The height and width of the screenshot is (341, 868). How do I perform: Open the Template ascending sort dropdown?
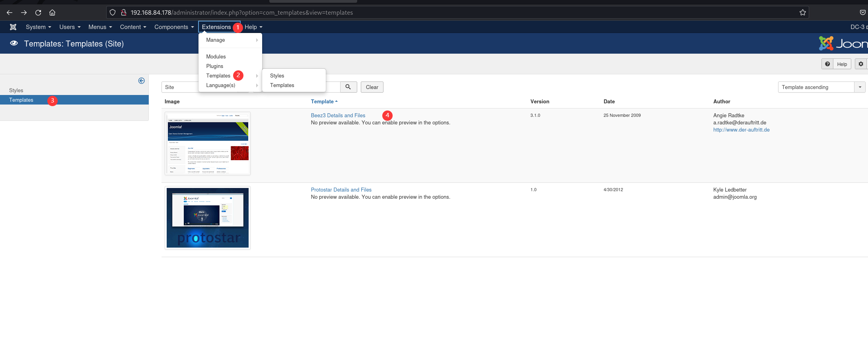[x=821, y=87]
